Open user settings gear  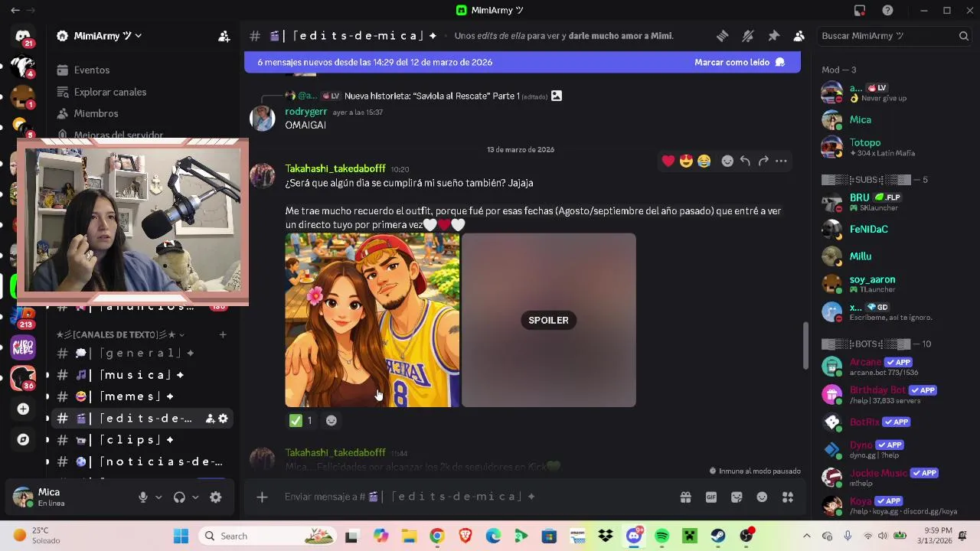216,497
